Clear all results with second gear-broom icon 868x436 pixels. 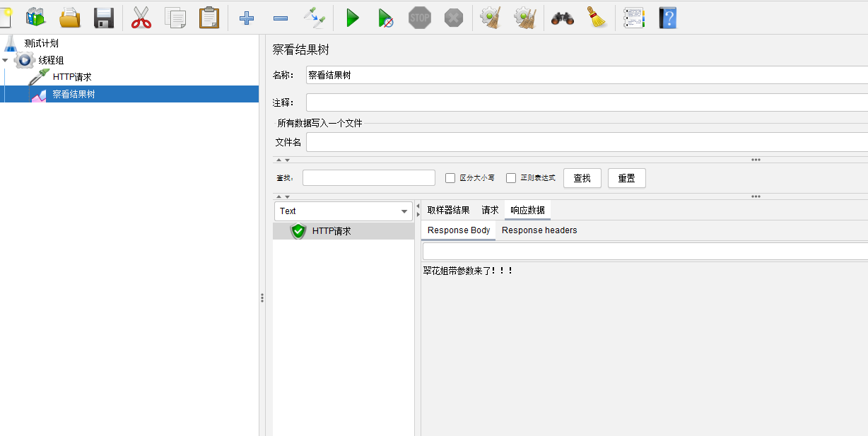click(525, 17)
